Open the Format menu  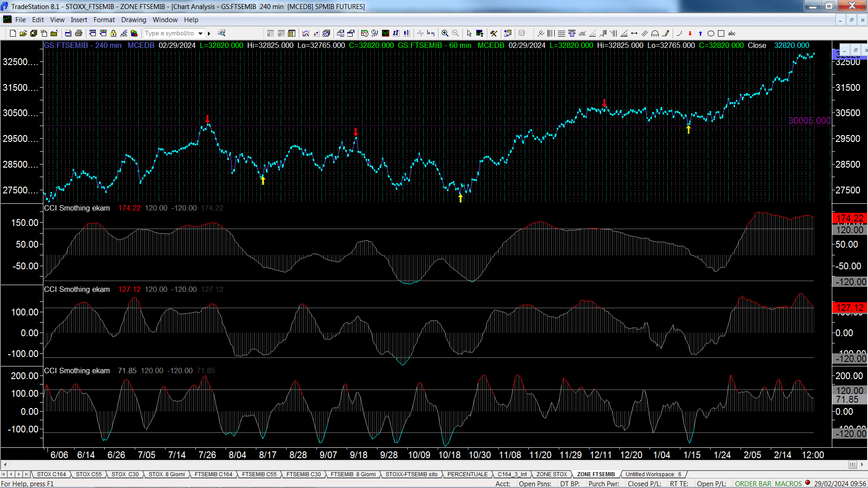[104, 20]
